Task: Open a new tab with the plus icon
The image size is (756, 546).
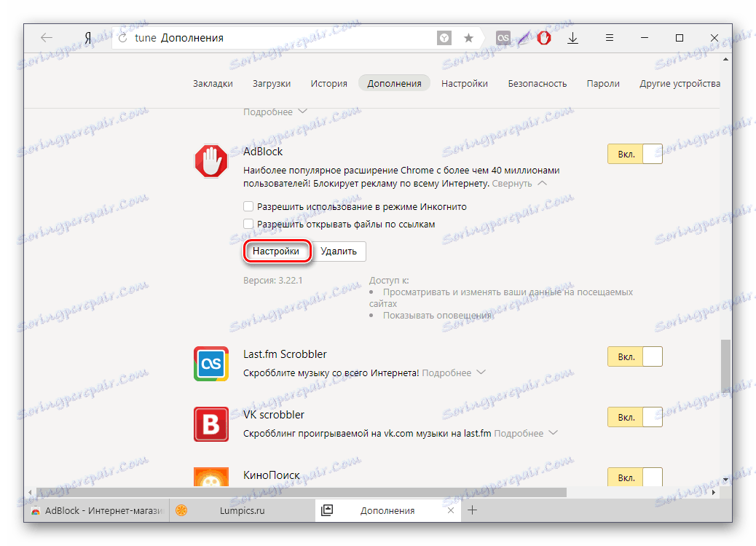Action: 473,510
